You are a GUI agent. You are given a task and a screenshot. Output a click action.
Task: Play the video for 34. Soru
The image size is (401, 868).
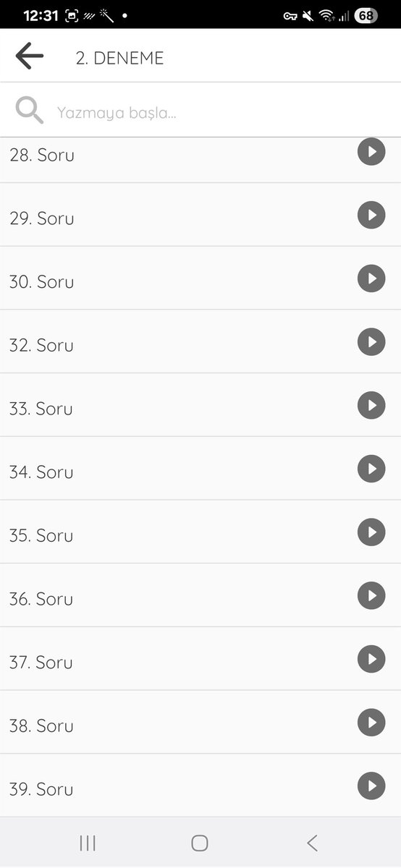point(371,469)
